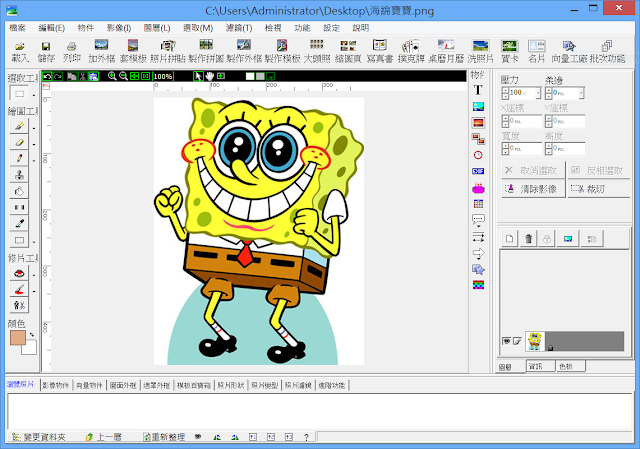Click the foreground tan color swatch
The height and width of the screenshot is (449, 640).
pyautogui.click(x=18, y=338)
